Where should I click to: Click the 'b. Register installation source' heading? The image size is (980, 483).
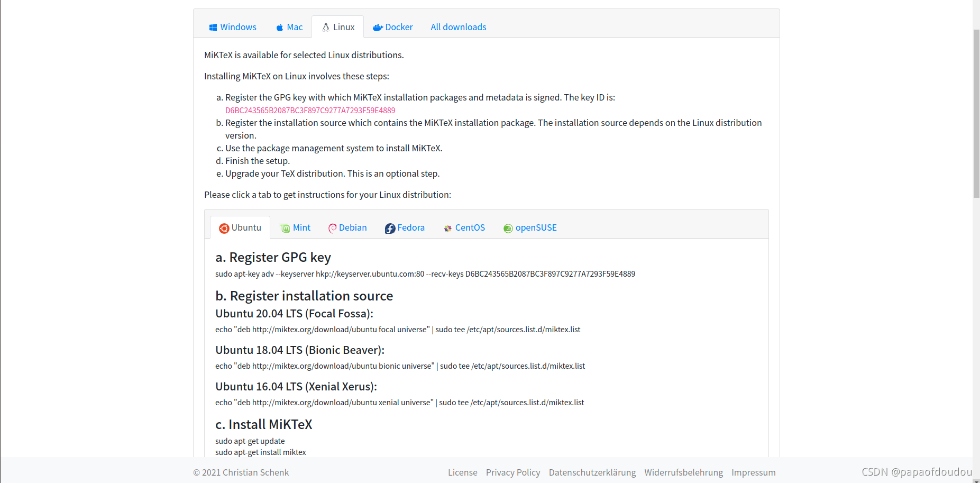(304, 296)
